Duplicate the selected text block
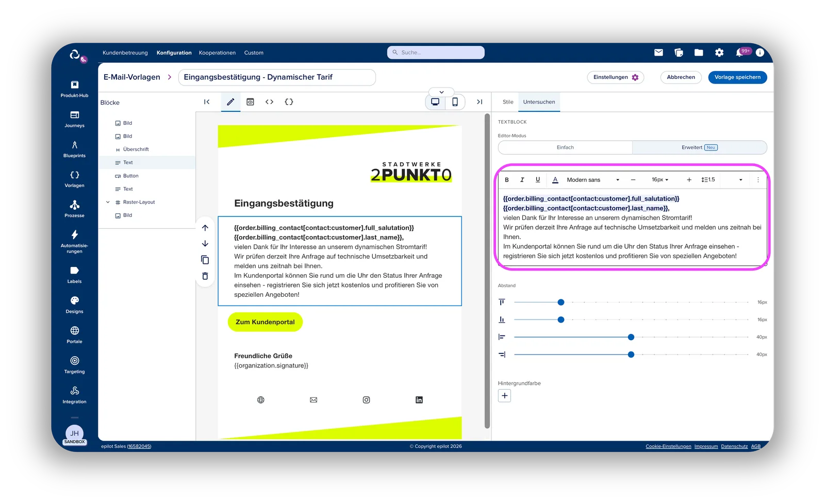 click(x=205, y=260)
